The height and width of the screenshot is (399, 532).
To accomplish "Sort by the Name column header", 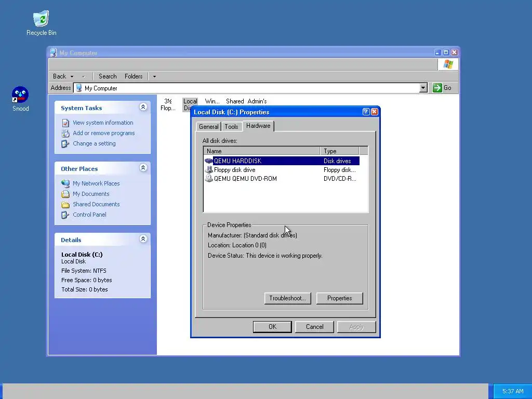I will point(262,151).
